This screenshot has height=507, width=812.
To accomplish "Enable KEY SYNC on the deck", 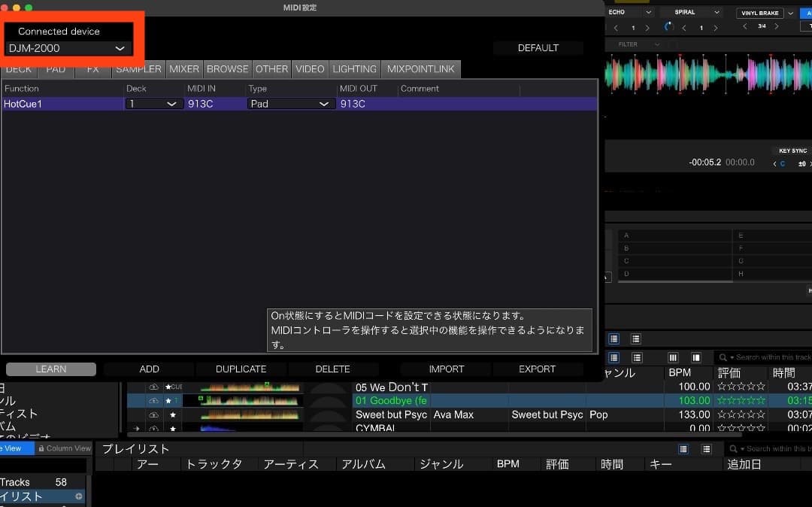I will pyautogui.click(x=792, y=150).
